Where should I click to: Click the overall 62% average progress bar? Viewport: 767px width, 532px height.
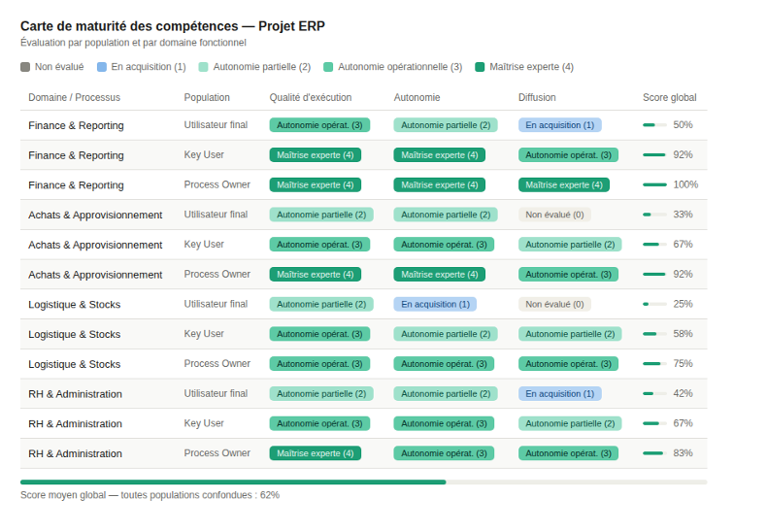pos(363,482)
